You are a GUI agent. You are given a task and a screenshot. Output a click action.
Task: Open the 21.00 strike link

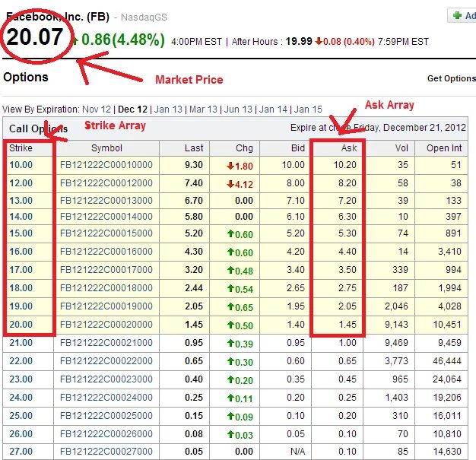pos(21,343)
